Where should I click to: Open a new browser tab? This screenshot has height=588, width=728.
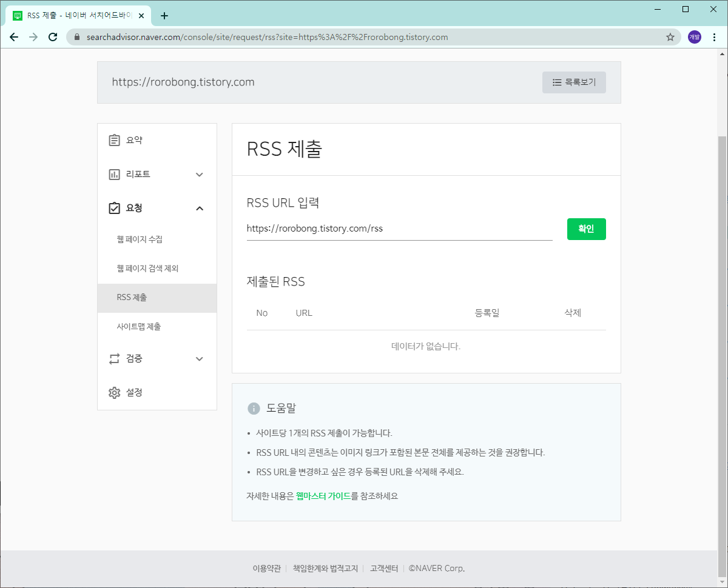tap(164, 16)
